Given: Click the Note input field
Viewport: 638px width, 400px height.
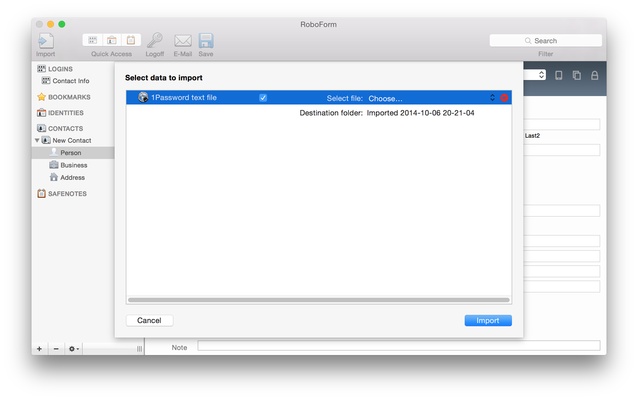Looking at the screenshot, I should (x=399, y=346).
